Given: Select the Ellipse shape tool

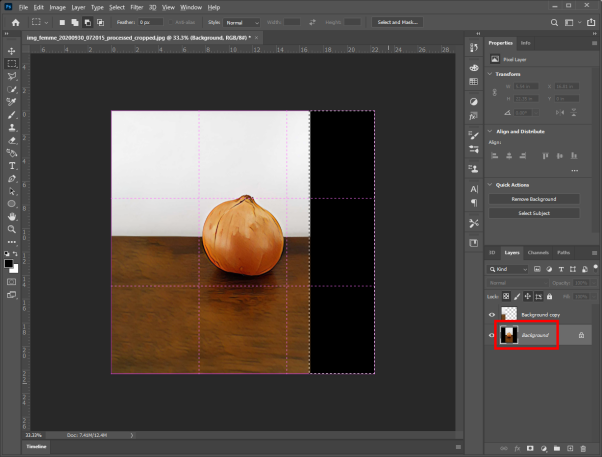Looking at the screenshot, I should click(x=12, y=204).
